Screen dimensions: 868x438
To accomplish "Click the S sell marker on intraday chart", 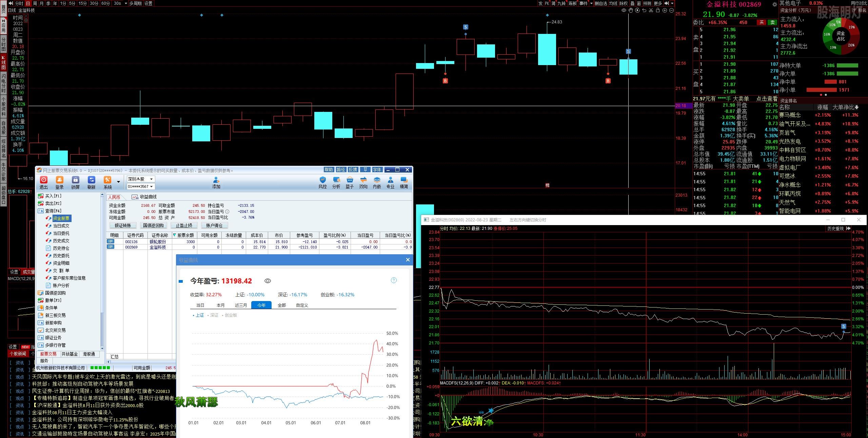I will (x=844, y=326).
